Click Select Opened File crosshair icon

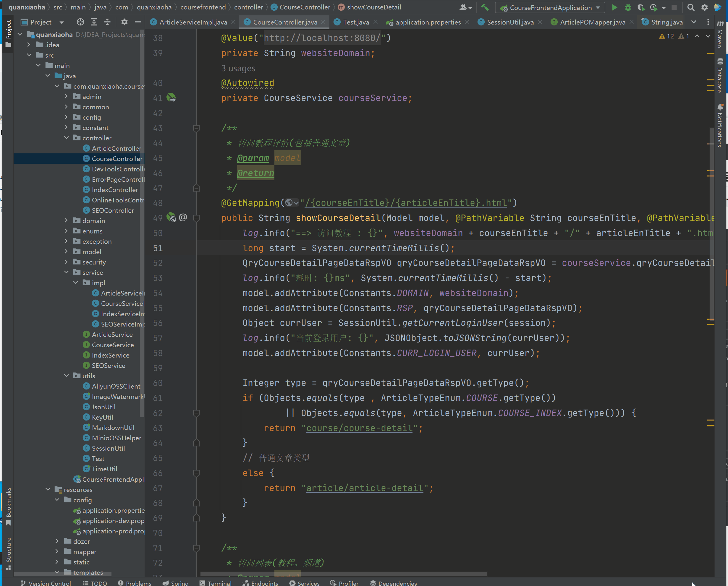pos(80,22)
